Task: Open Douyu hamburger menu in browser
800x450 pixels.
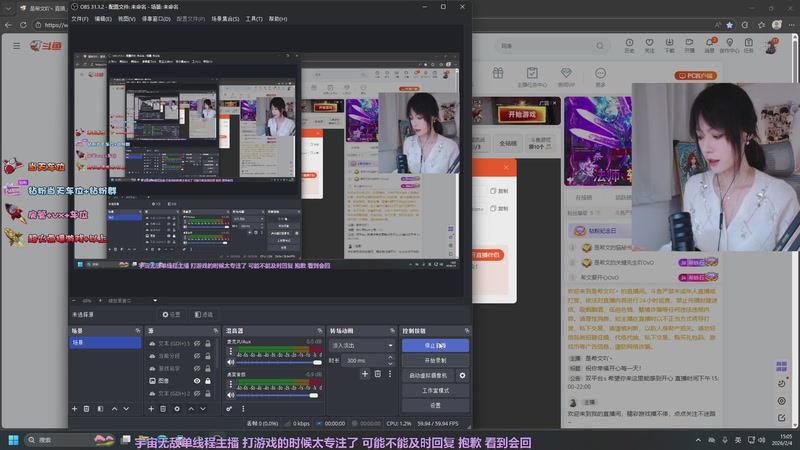Action: coord(17,46)
